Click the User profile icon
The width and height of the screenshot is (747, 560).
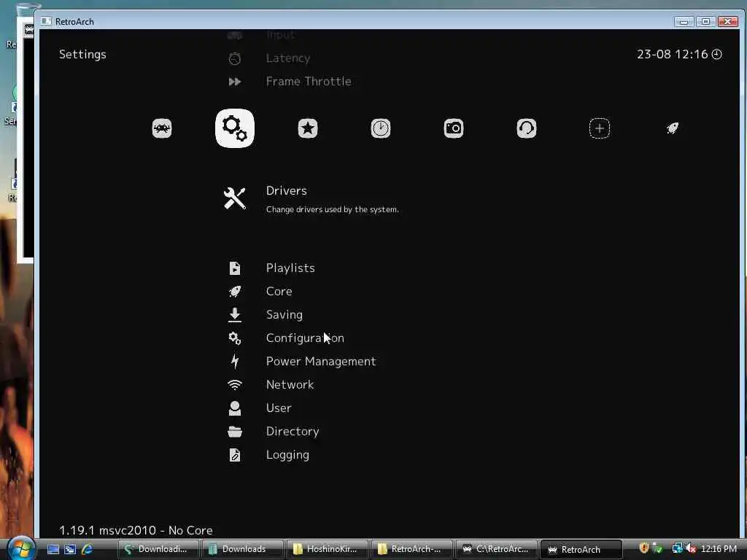235,408
